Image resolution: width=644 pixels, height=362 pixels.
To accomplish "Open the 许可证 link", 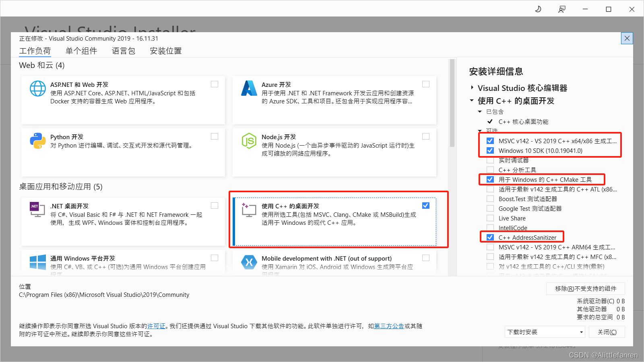I will 156,326.
